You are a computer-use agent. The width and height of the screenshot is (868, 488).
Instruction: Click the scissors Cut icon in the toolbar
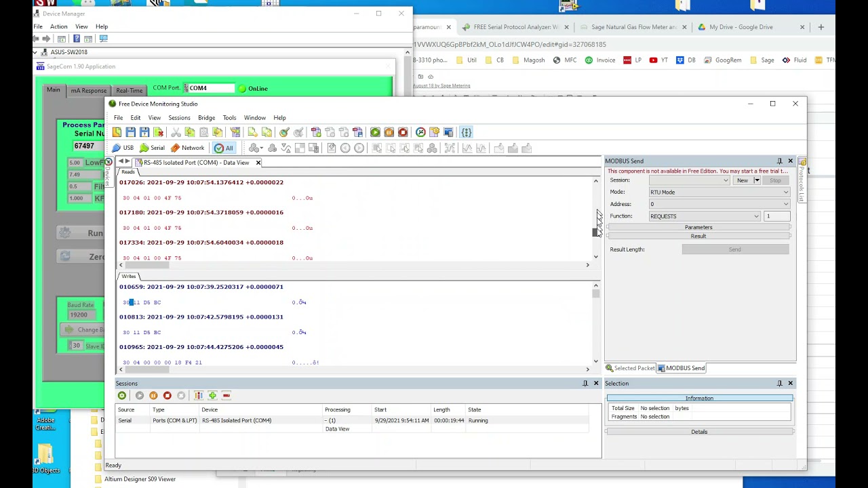click(x=176, y=132)
